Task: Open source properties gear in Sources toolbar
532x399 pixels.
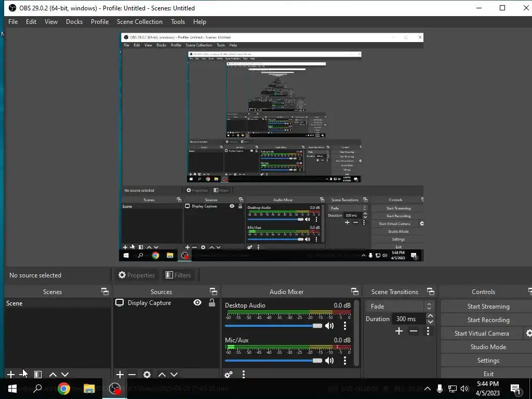Action: (147, 374)
